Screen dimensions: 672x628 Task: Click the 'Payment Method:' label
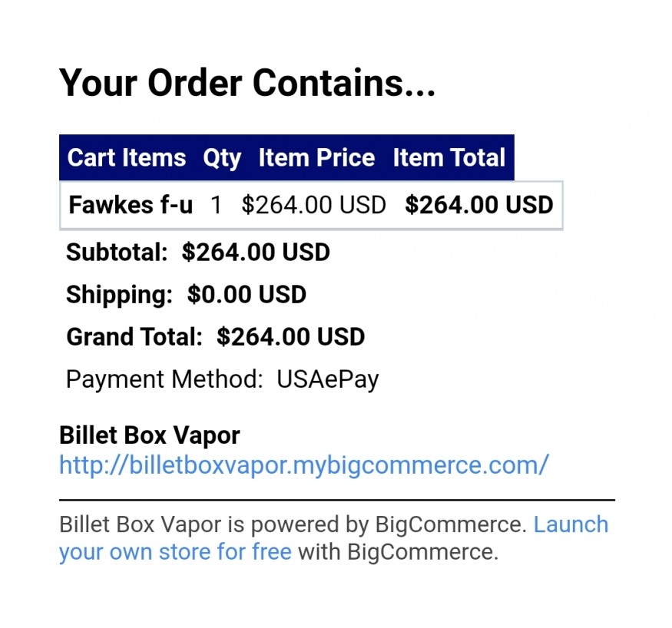coord(163,379)
